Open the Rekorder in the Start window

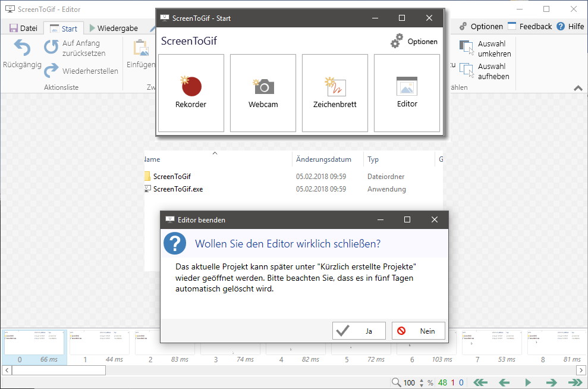[191, 93]
